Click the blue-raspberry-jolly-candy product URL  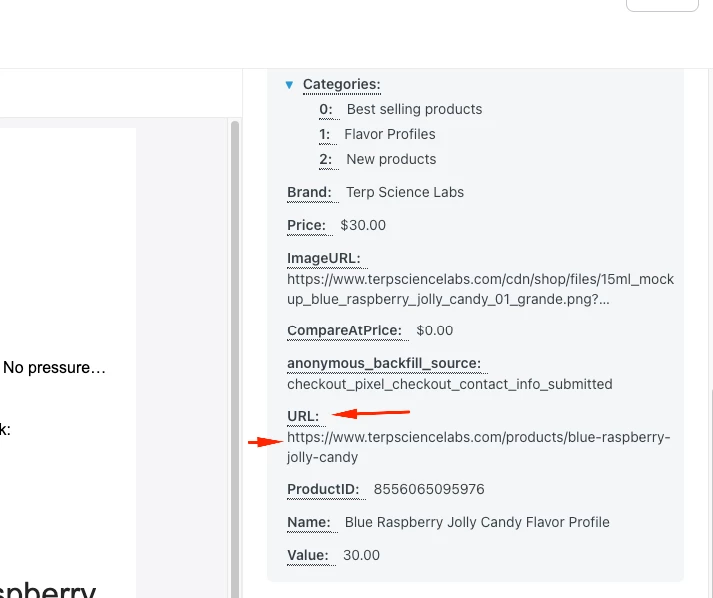[478, 447]
